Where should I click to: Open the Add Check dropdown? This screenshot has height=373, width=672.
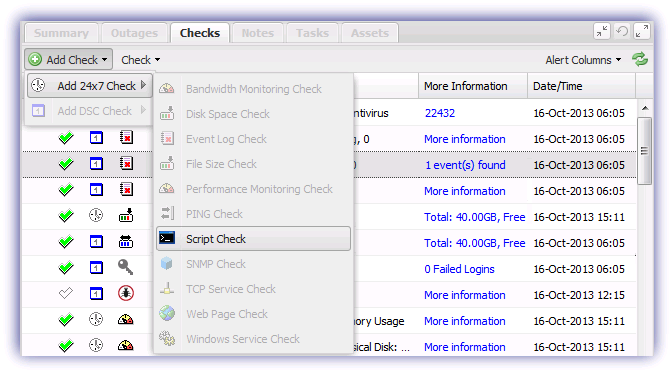(x=69, y=60)
